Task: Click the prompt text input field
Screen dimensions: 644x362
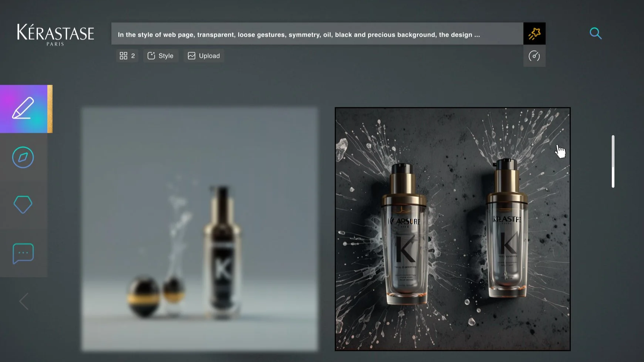Action: coord(317,34)
